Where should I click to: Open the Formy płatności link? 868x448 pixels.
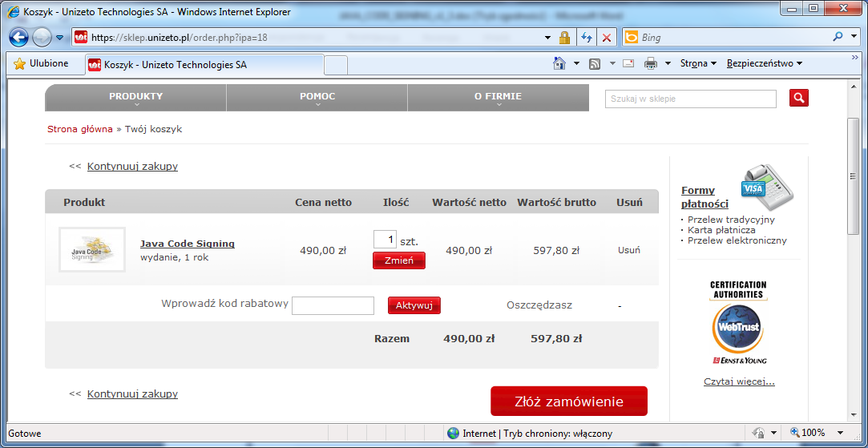tap(704, 197)
